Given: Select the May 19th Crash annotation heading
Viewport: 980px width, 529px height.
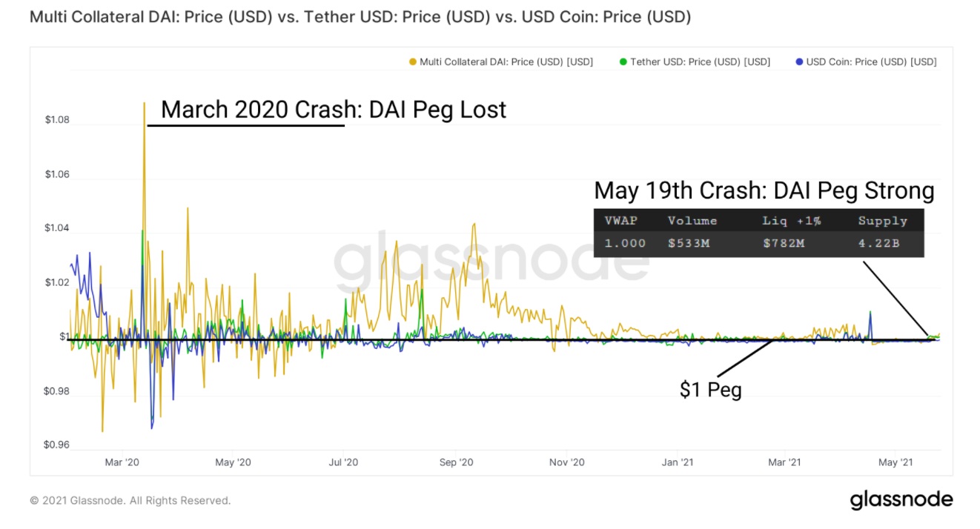Looking at the screenshot, I should pos(764,191).
